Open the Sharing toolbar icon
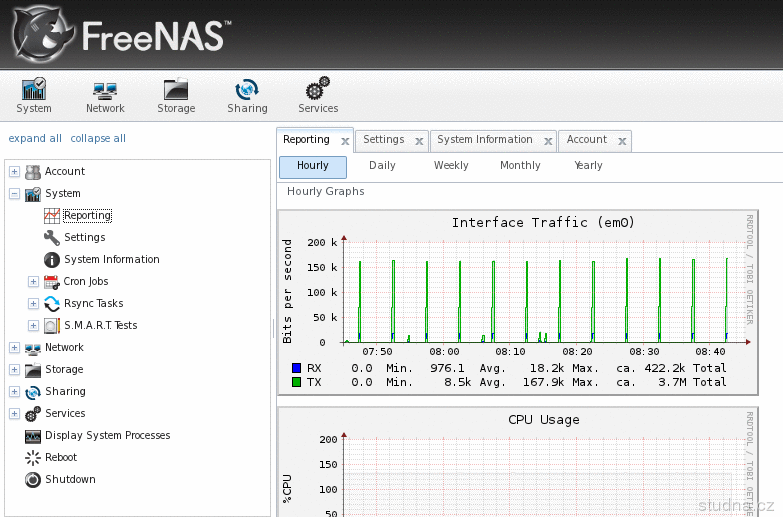The height and width of the screenshot is (517, 783). (247, 91)
